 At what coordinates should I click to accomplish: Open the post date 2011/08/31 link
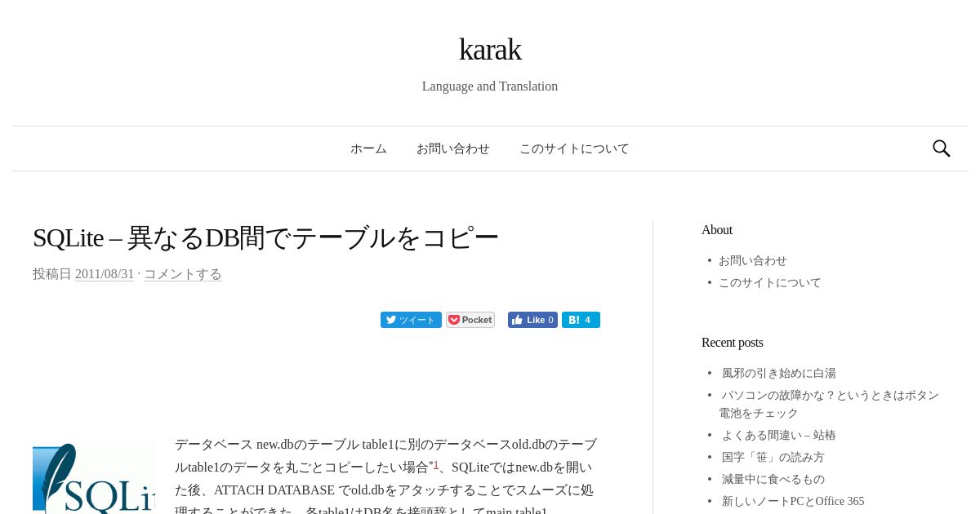click(x=105, y=274)
